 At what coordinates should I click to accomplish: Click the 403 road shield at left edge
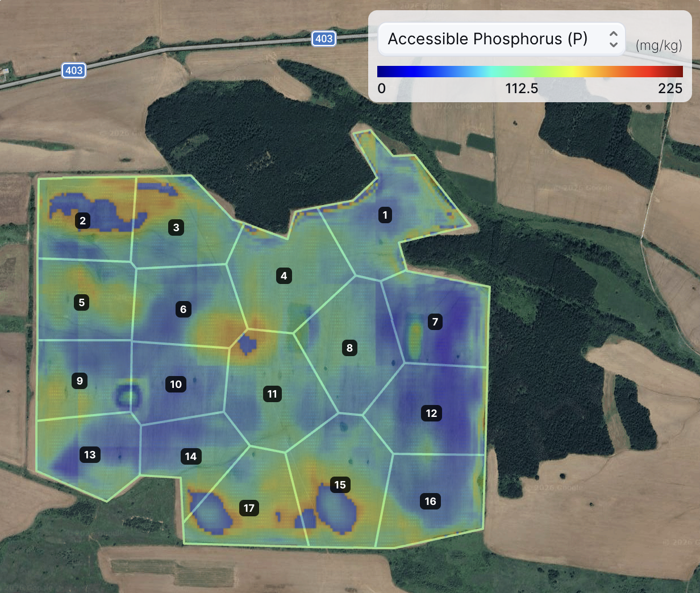pyautogui.click(x=74, y=70)
